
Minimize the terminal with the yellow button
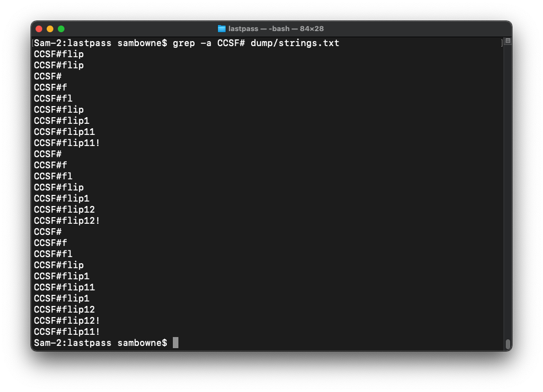50,29
